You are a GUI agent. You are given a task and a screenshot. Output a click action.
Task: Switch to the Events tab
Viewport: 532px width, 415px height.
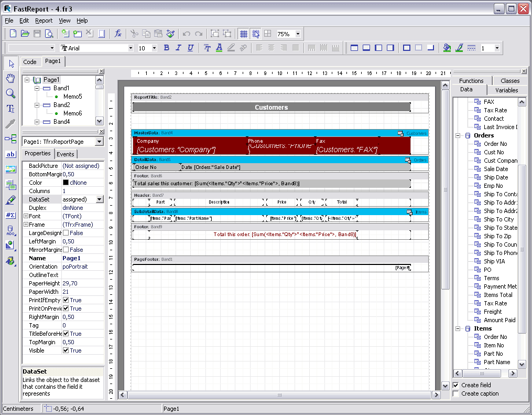click(x=66, y=154)
